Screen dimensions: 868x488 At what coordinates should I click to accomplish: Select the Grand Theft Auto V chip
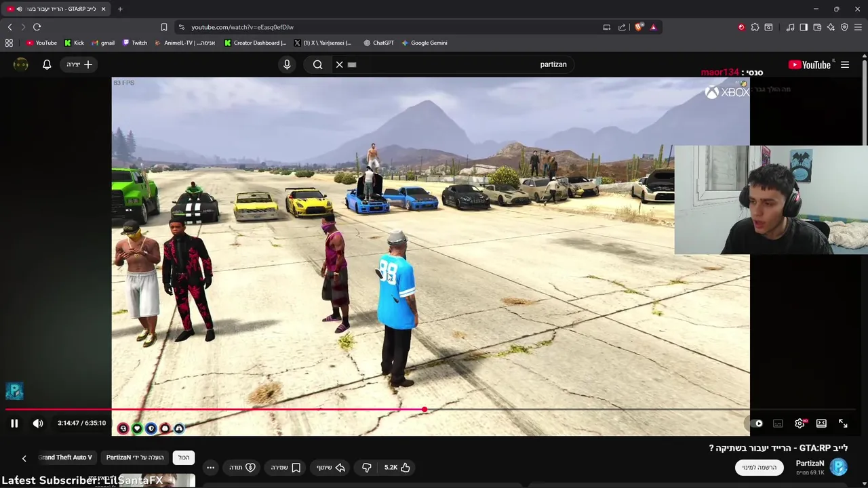[66, 457]
